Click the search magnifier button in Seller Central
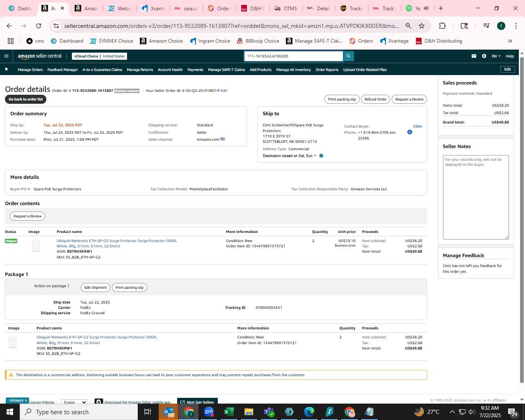Viewport: 525px width, 420px height. click(x=348, y=56)
